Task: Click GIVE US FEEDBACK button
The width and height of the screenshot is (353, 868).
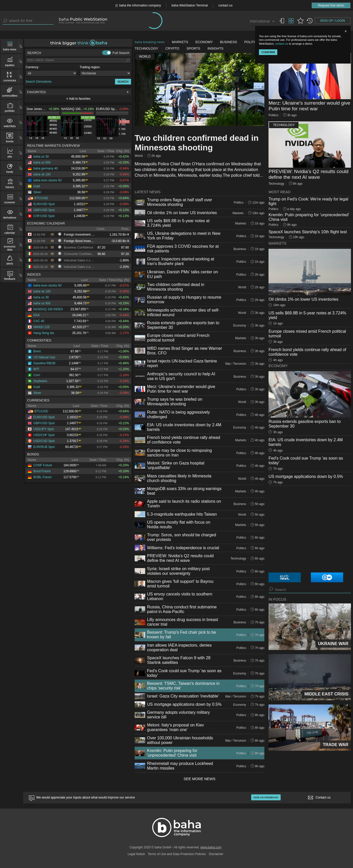Action: (266, 797)
